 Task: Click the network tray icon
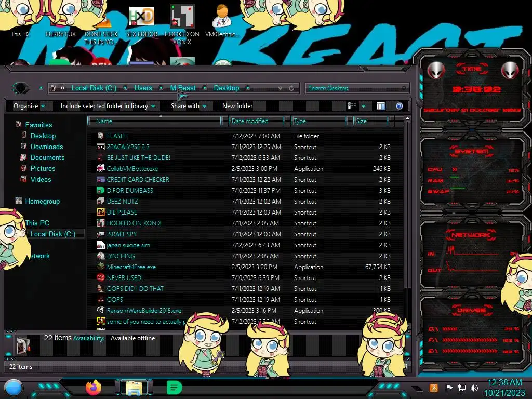pyautogui.click(x=462, y=388)
